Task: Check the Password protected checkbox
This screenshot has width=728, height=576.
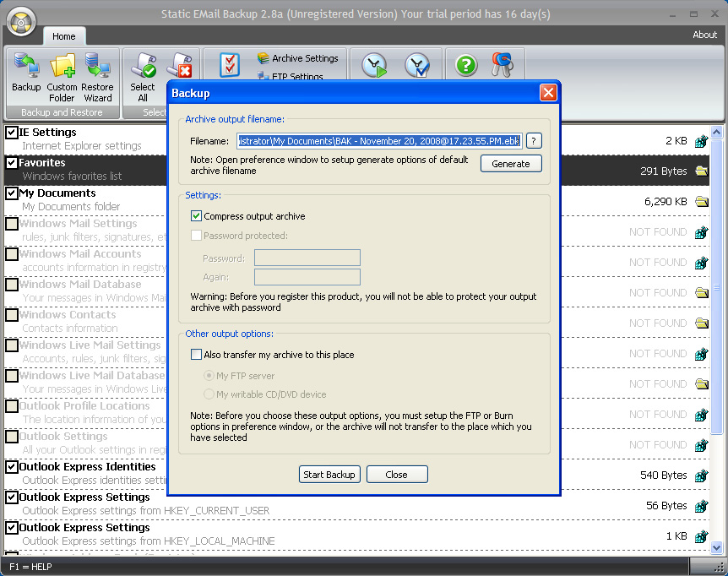Action: 196,236
